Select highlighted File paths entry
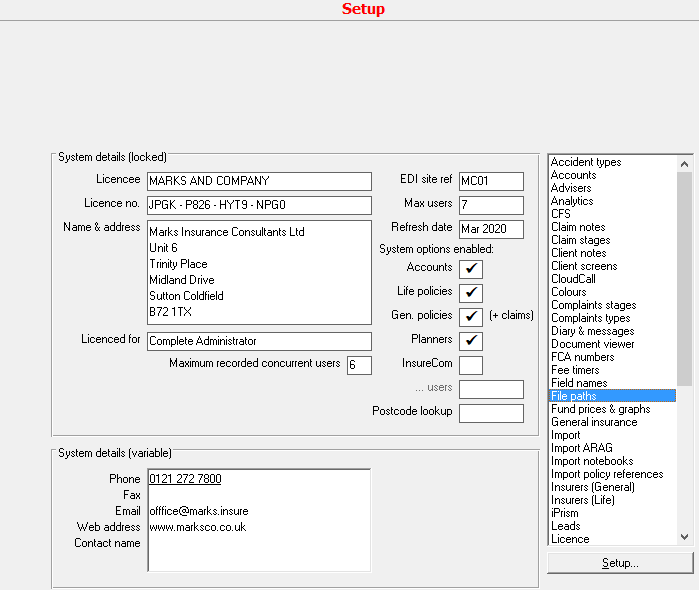The height and width of the screenshot is (590, 699). (x=613, y=396)
